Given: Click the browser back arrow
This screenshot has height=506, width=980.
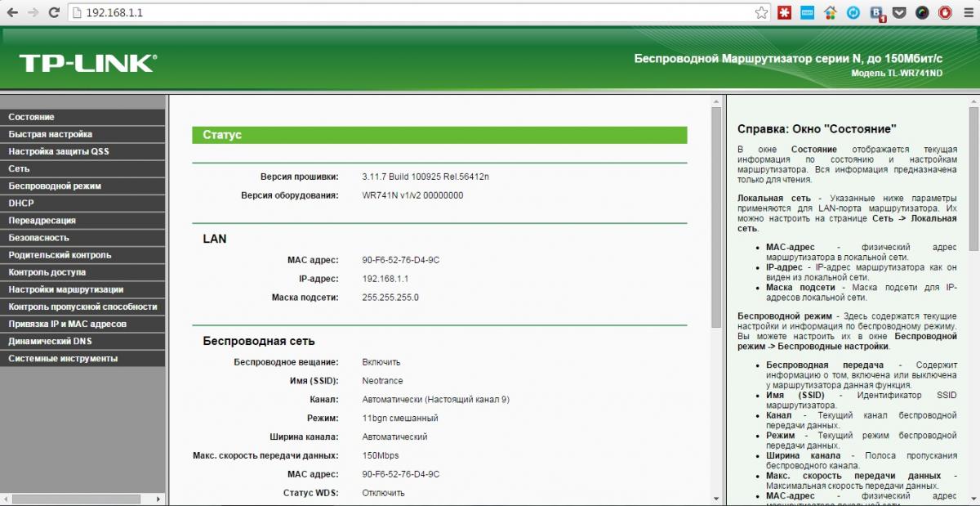Looking at the screenshot, I should [12, 13].
